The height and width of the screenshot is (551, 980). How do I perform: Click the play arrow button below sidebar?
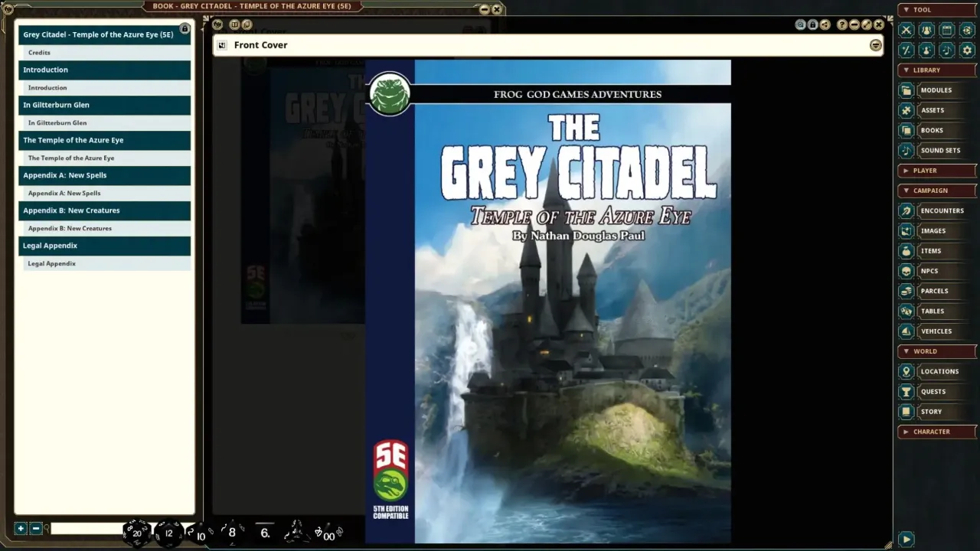(906, 540)
